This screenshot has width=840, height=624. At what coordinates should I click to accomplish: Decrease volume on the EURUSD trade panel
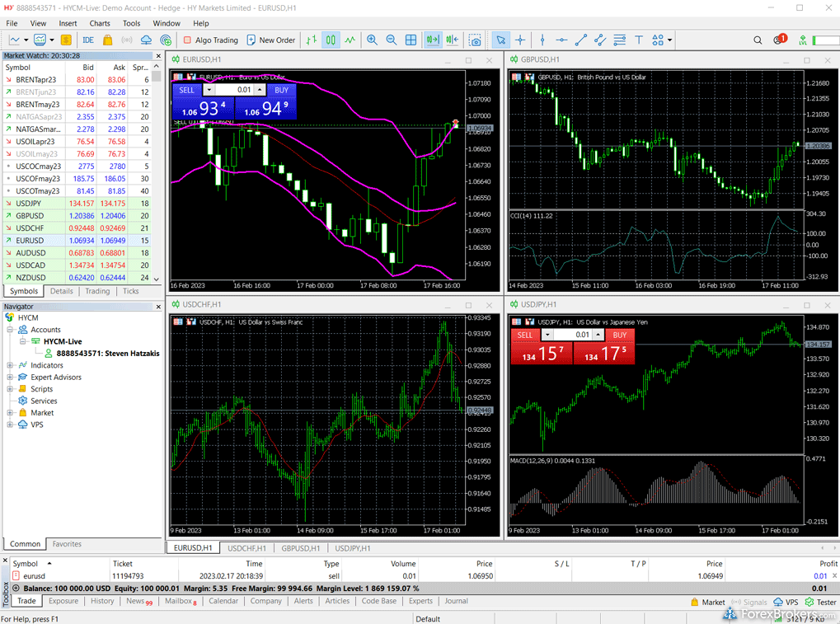[x=209, y=90]
